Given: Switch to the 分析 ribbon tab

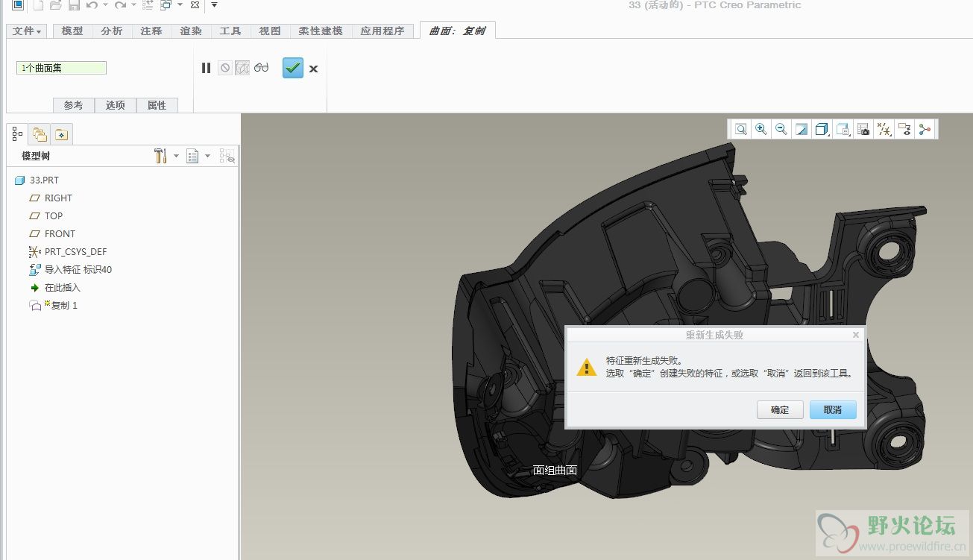Looking at the screenshot, I should (x=112, y=31).
